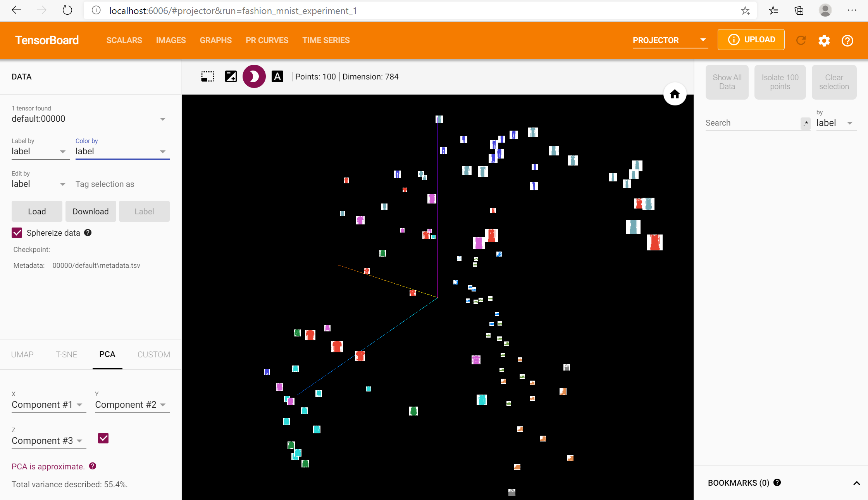
Task: Click the UPLOAD button
Action: (x=751, y=40)
